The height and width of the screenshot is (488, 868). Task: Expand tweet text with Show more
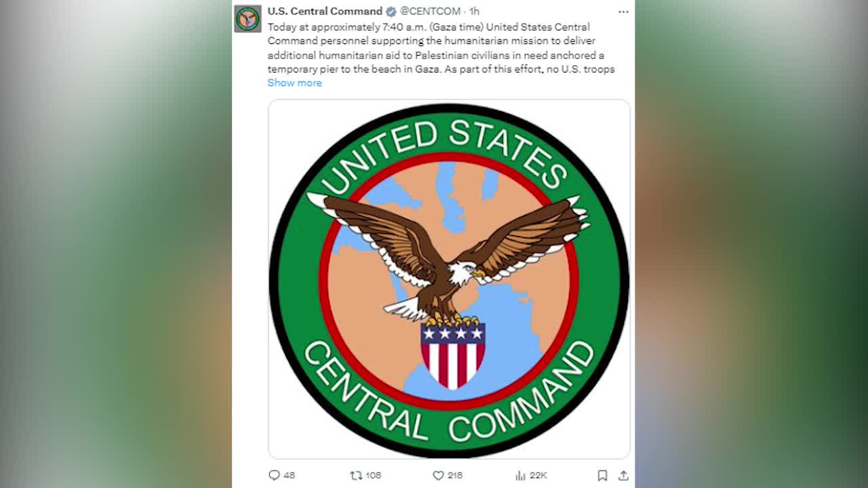click(294, 83)
